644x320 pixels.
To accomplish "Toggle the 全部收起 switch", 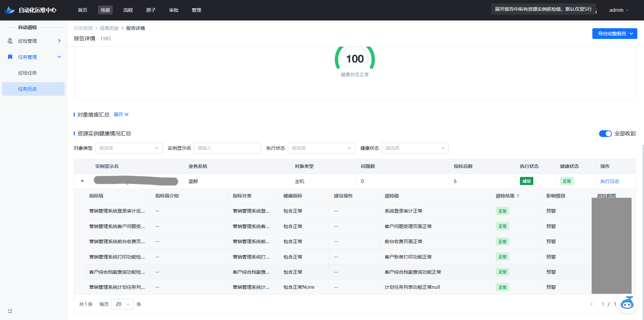I will coord(605,134).
